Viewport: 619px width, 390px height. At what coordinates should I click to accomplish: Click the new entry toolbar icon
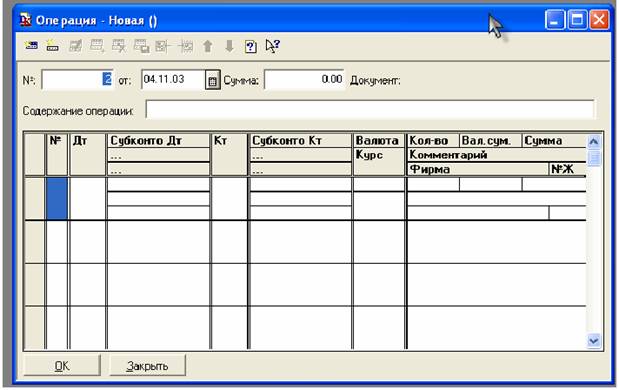coord(32,46)
